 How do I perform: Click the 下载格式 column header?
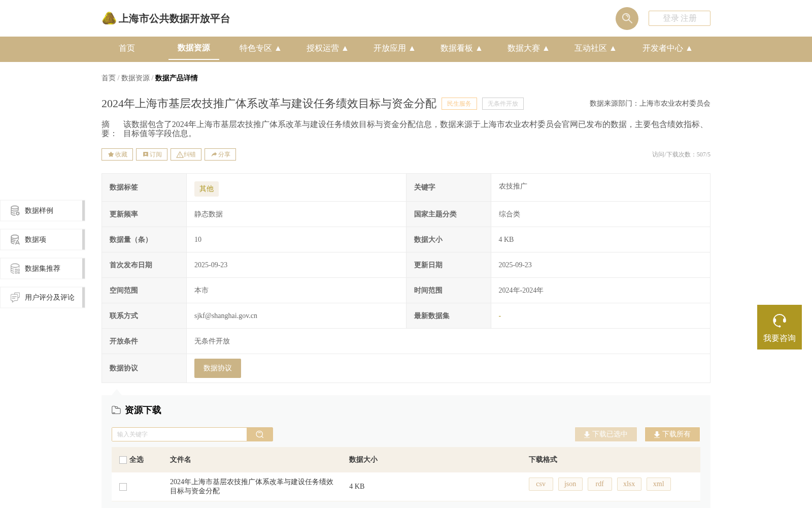tap(543, 460)
